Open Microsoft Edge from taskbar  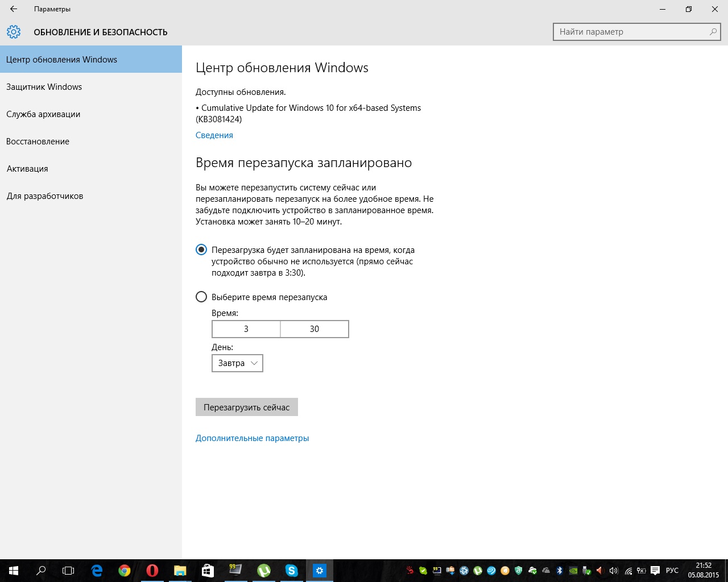coord(97,571)
